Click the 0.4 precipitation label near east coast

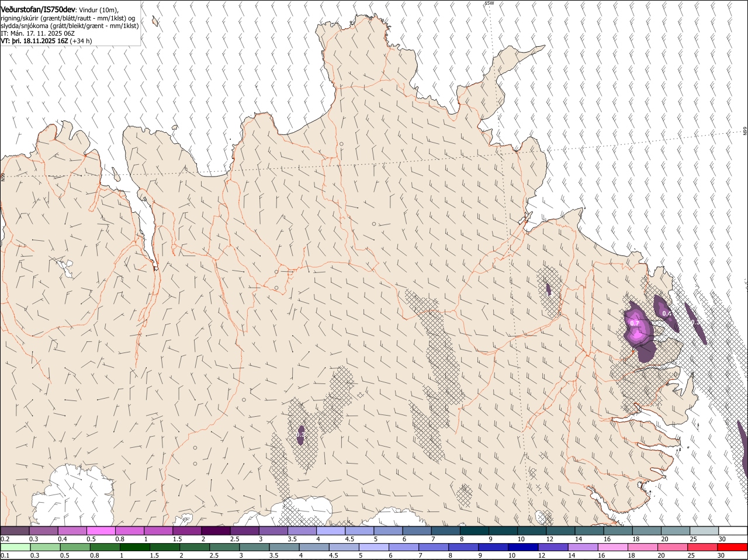click(x=667, y=313)
